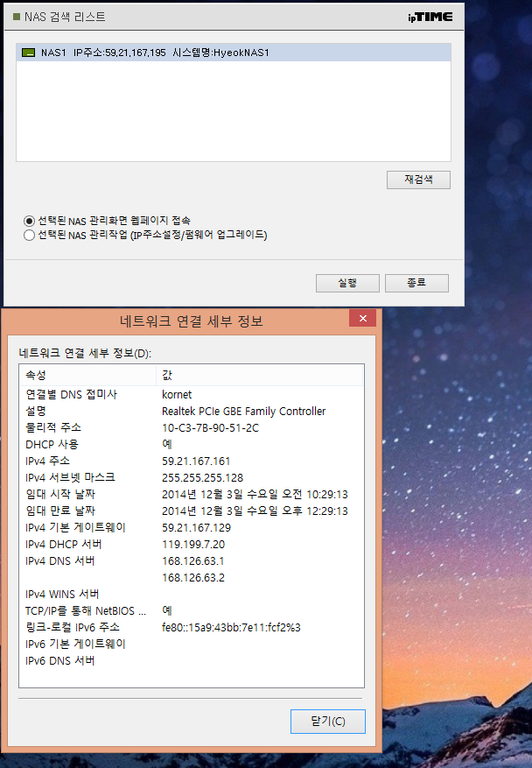Image resolution: width=532 pixels, height=768 pixels.
Task: Select the 임대 시작 날짜 row
Action: [x=192, y=494]
